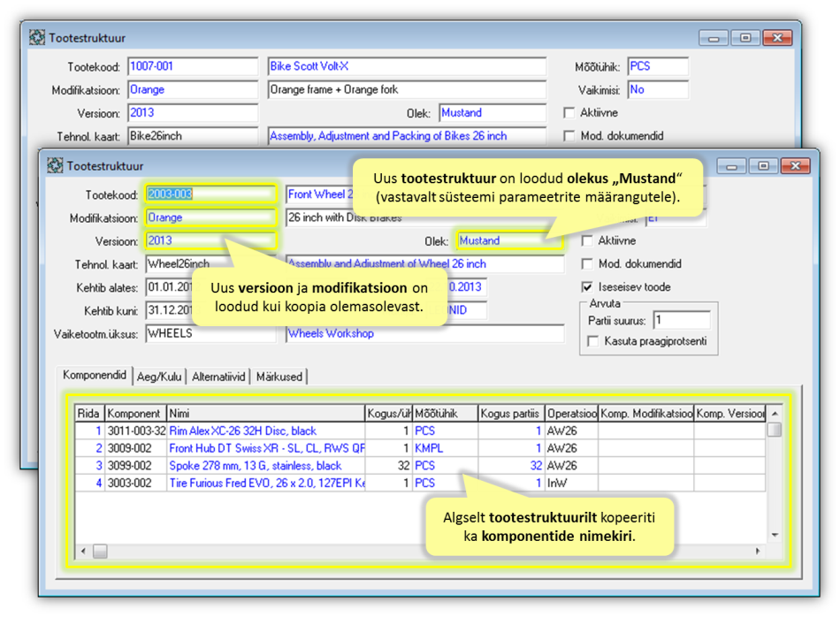Minimize the back Tootestruktuur window

click(x=713, y=38)
